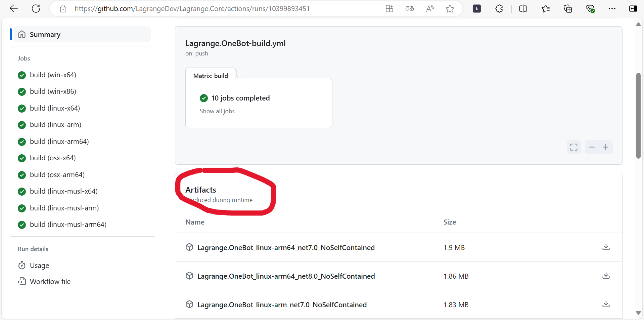The height and width of the screenshot is (320, 644).
Task: Add this page to favorites
Action: pos(450,9)
